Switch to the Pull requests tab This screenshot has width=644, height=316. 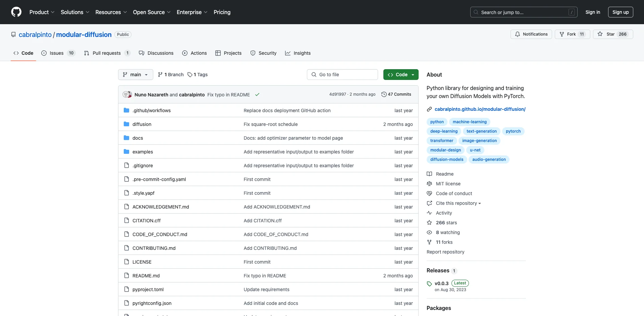[x=107, y=53]
